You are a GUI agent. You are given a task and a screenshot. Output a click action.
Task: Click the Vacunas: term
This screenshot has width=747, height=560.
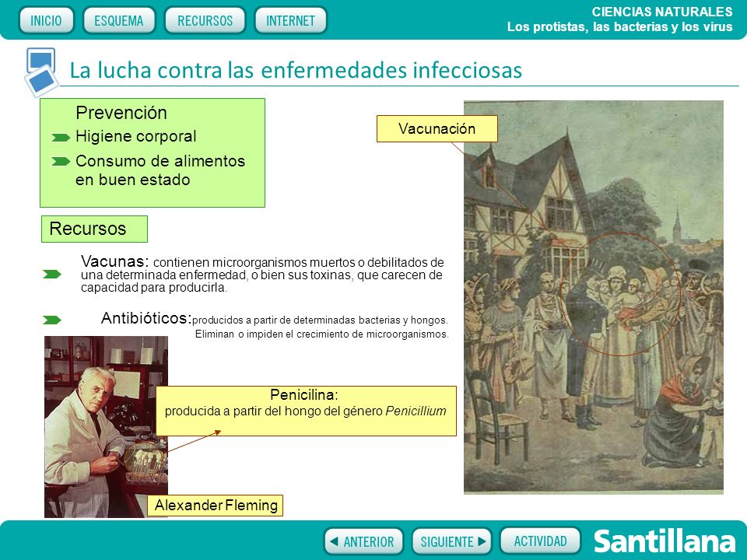pos(115,261)
